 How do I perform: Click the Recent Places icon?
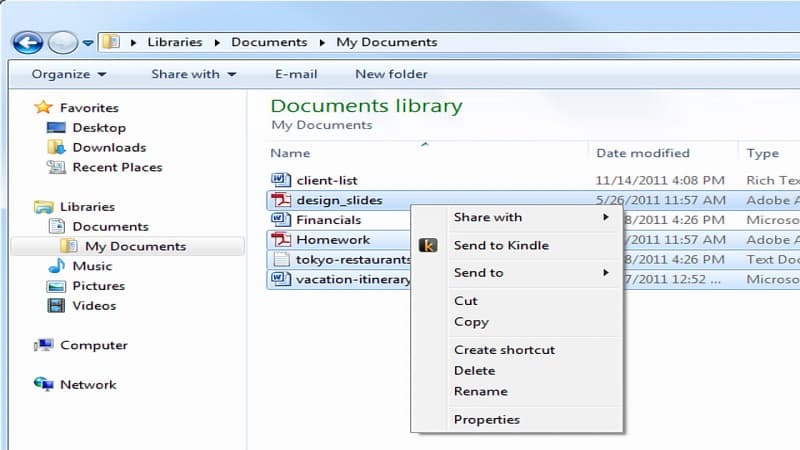(x=56, y=167)
